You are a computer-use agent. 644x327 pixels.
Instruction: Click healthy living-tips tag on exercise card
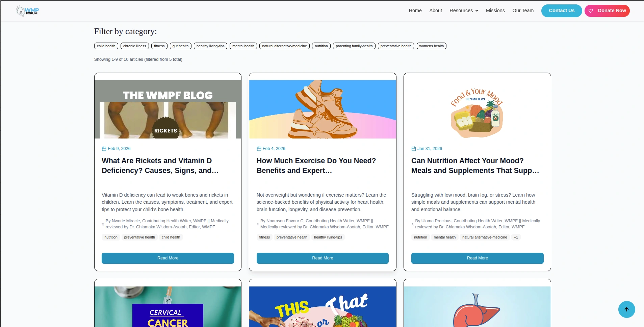[328, 237]
